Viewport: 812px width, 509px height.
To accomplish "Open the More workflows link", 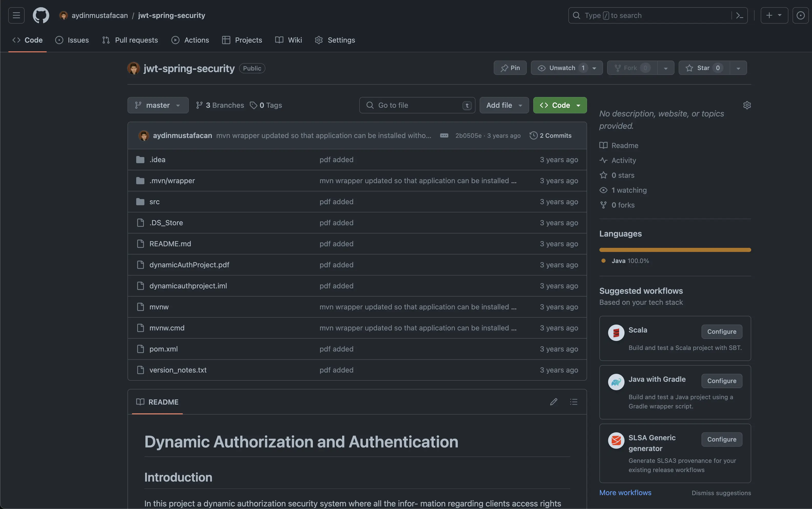I will click(x=625, y=493).
